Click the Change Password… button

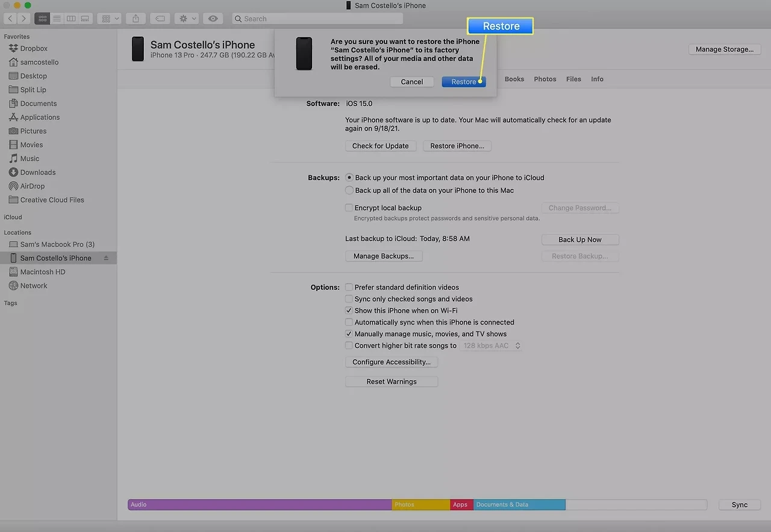click(580, 208)
